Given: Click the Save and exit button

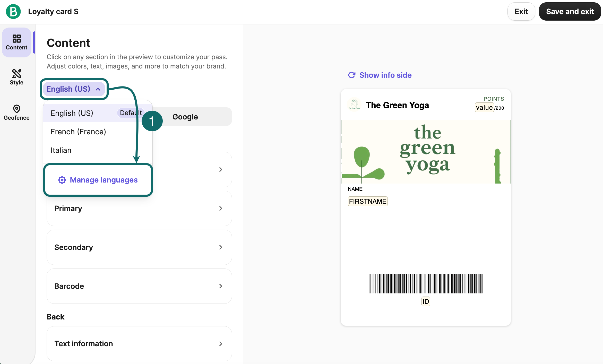Looking at the screenshot, I should [570, 12].
